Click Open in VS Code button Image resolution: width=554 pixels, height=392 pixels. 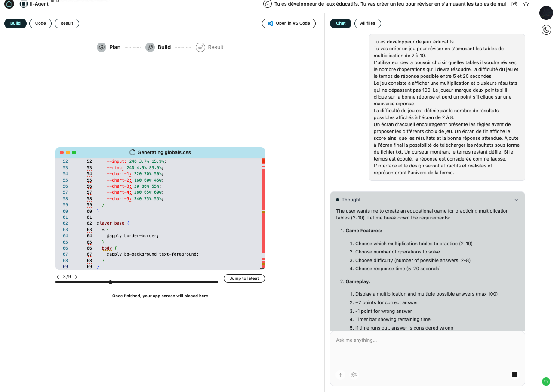[x=289, y=23]
